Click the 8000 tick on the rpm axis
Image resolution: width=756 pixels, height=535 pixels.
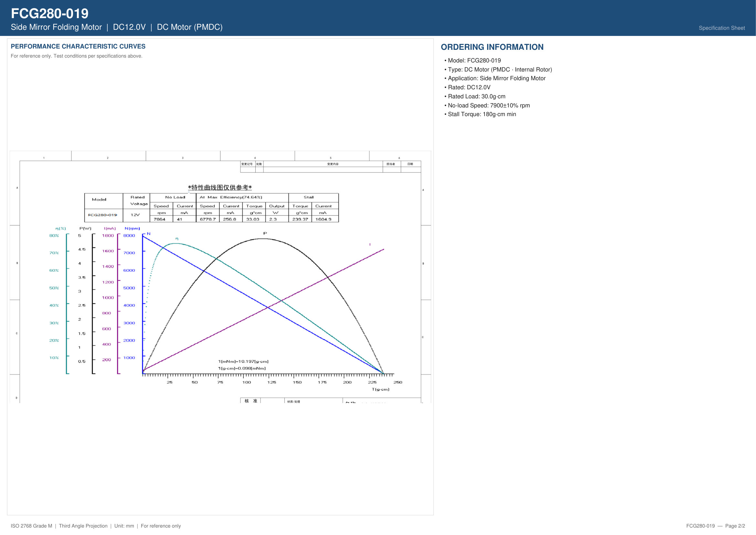129,236
